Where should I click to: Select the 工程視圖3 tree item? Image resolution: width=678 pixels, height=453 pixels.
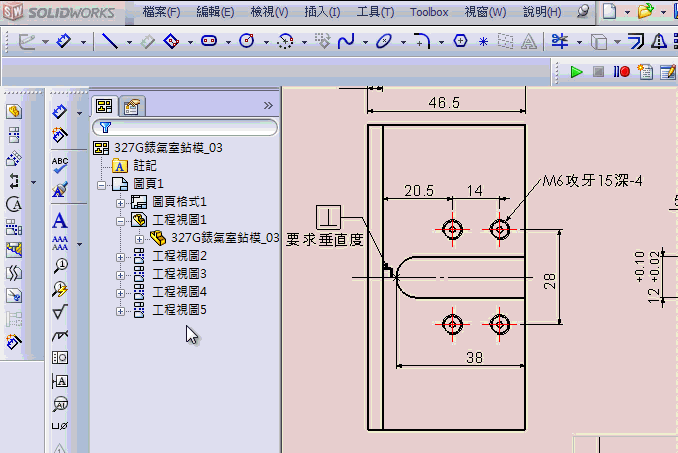179,274
